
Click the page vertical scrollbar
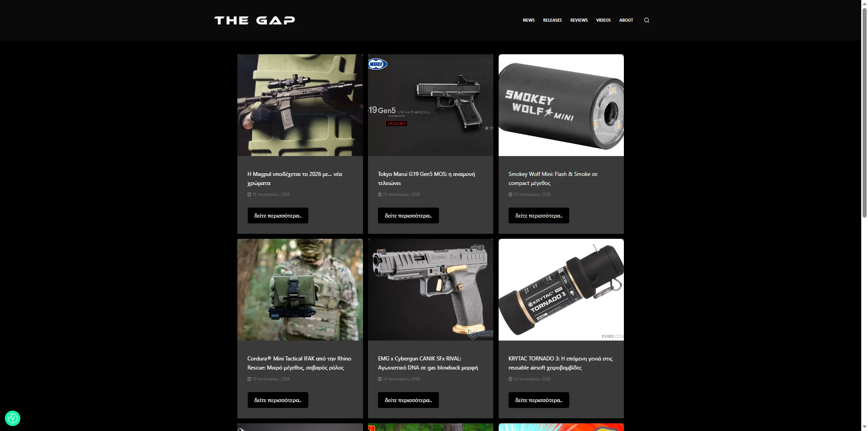(864, 215)
